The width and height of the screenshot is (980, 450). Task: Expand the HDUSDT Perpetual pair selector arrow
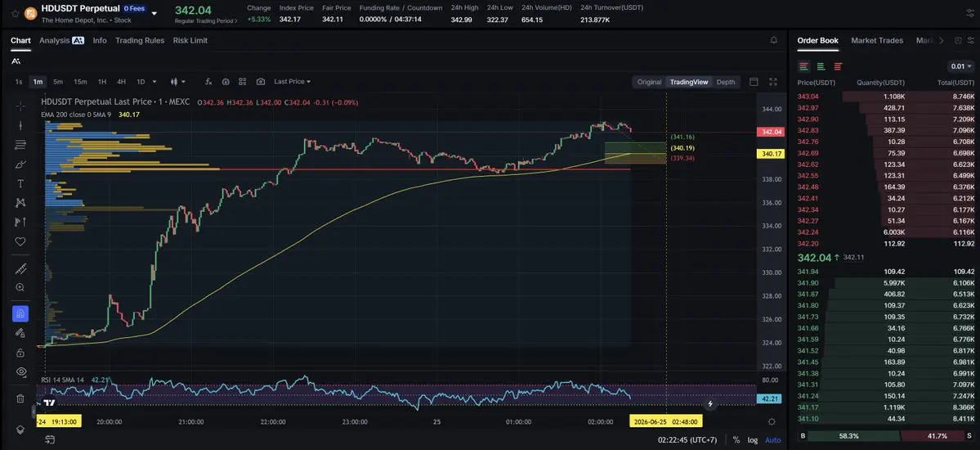tap(154, 13)
